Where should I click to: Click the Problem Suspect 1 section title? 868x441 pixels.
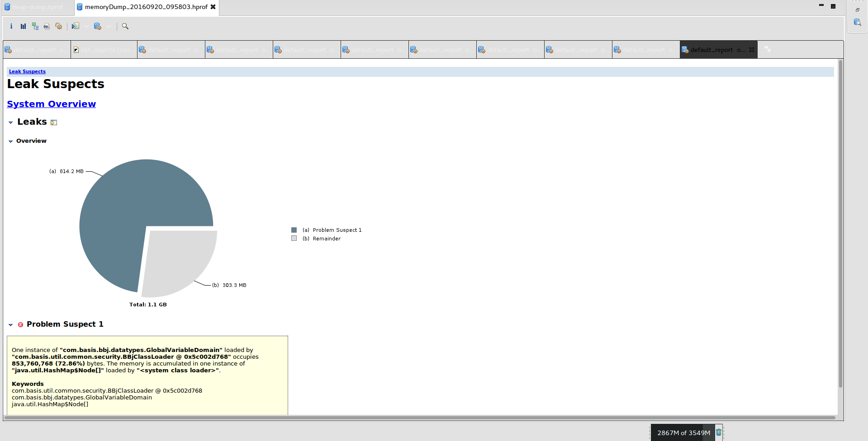[65, 324]
